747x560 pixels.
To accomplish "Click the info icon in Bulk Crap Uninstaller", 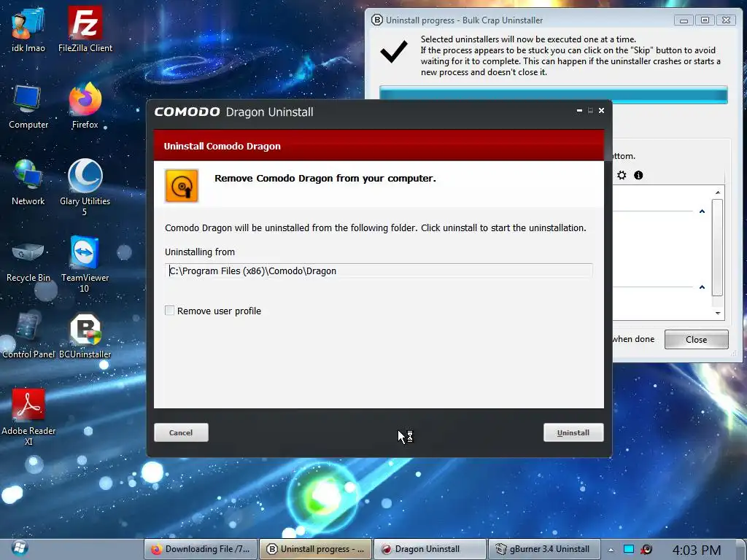I will coord(638,175).
